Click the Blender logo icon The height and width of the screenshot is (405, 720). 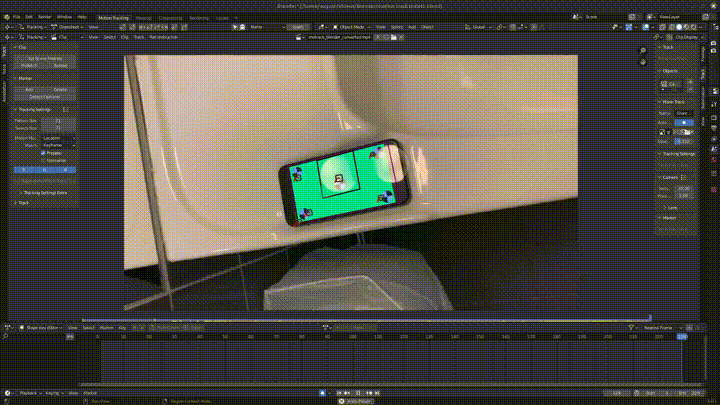click(x=8, y=17)
